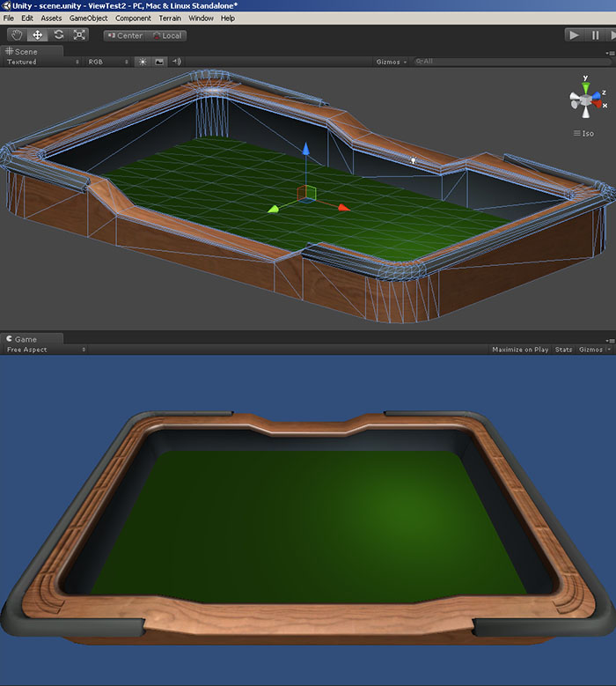Click the blue Y-axis move handle arrow
Screen dimensions: 616x686
click(x=306, y=149)
